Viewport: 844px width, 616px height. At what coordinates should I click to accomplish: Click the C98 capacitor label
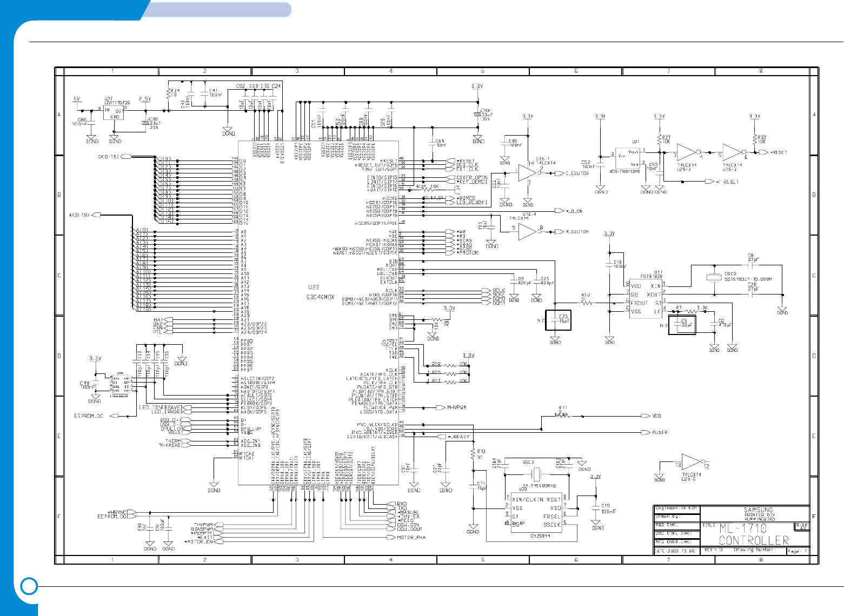pyautogui.click(x=486, y=111)
